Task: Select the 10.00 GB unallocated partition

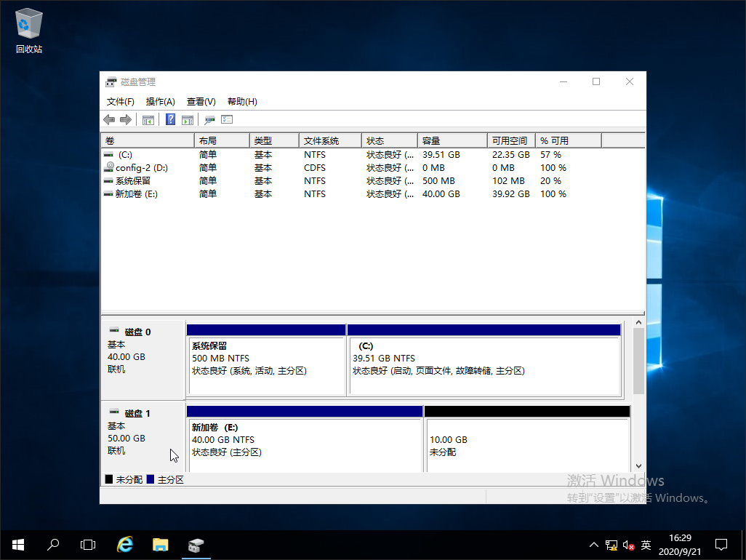Action: (x=526, y=445)
